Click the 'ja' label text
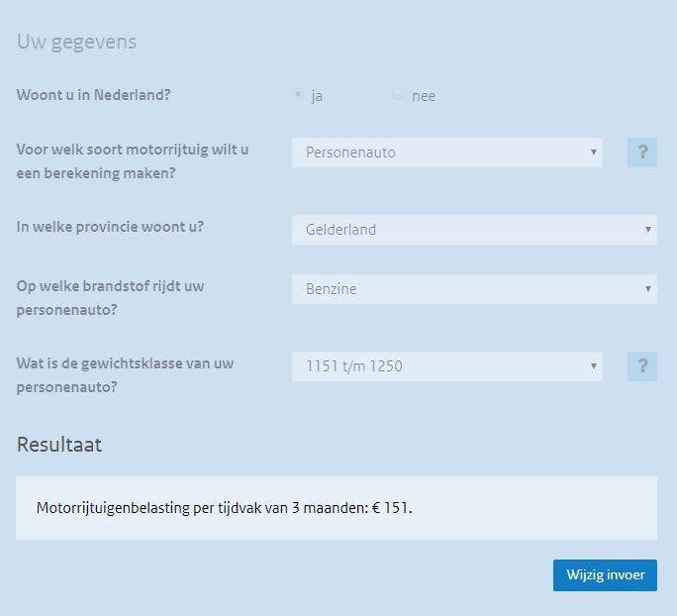Viewport: 677px width, 616px height. tap(317, 96)
